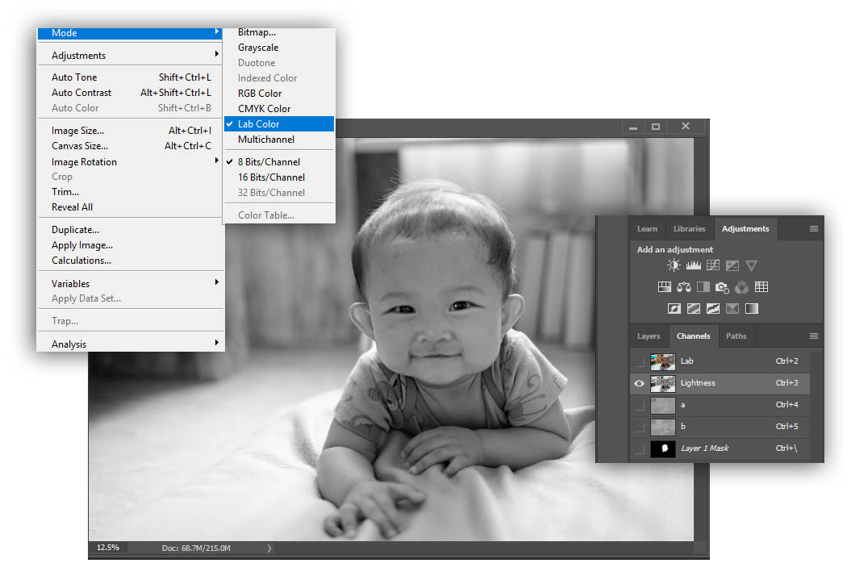This screenshot has width=868, height=588.
Task: Choose Bitmap mode
Action: (279, 32)
